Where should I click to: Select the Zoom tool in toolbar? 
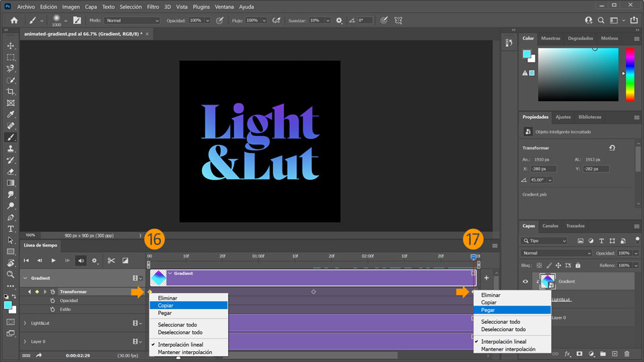(x=11, y=274)
